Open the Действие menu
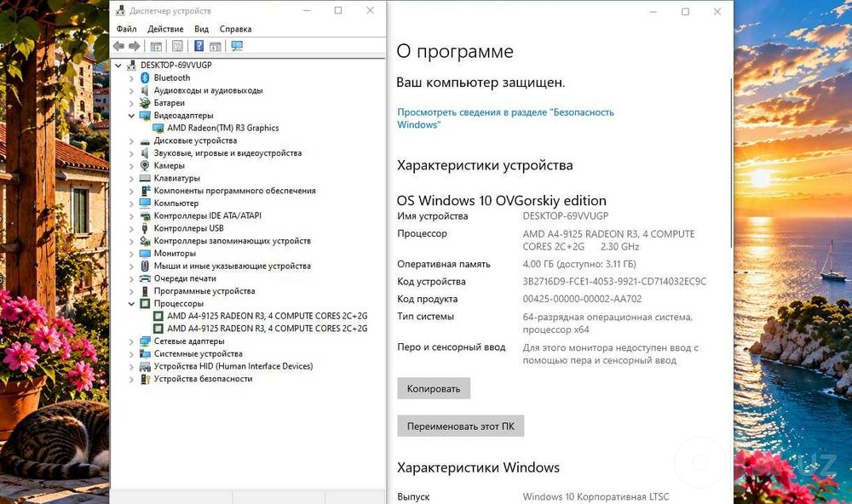852x504 pixels. click(x=165, y=29)
